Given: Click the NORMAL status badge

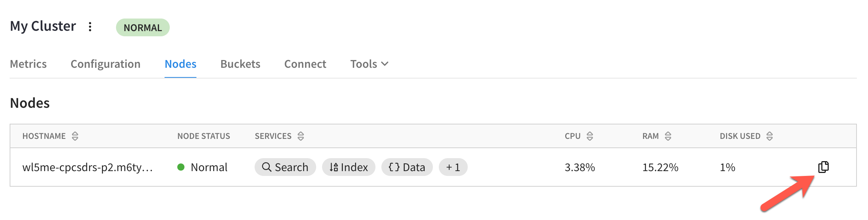Looking at the screenshot, I should 143,27.
